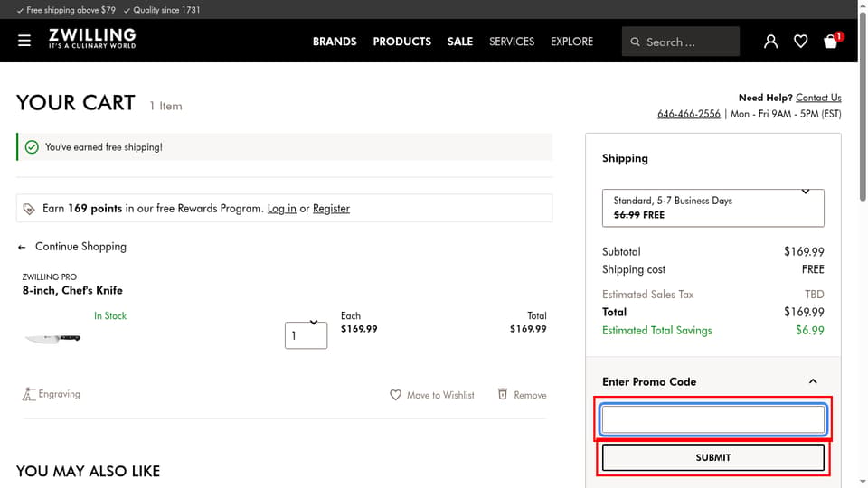Click the trash icon beside Remove

pos(502,394)
